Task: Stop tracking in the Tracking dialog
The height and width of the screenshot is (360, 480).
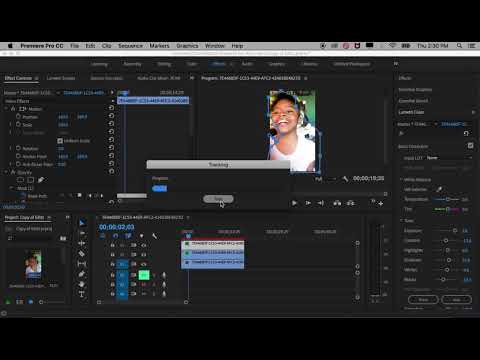Action: [x=218, y=199]
